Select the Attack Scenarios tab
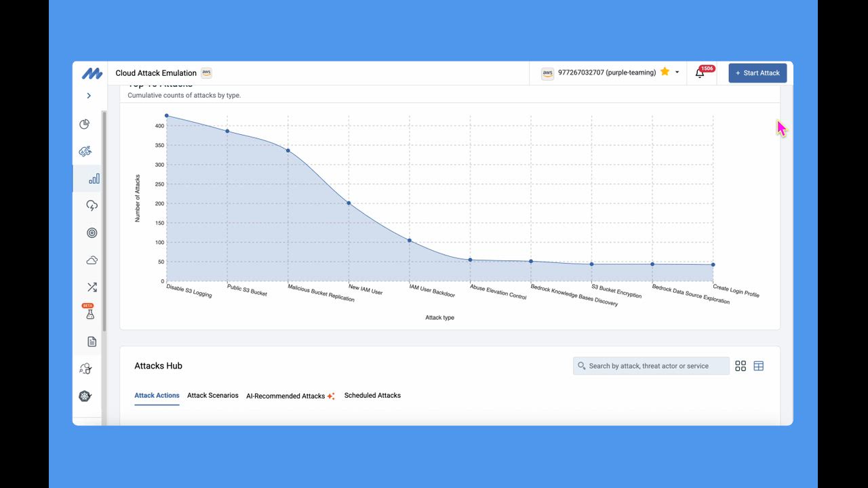This screenshot has width=868, height=488. point(213,396)
